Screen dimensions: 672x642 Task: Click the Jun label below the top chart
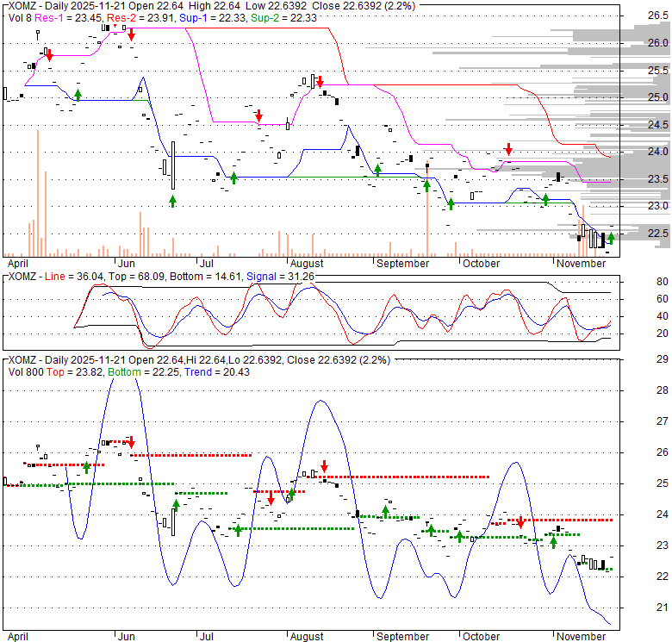click(x=127, y=264)
